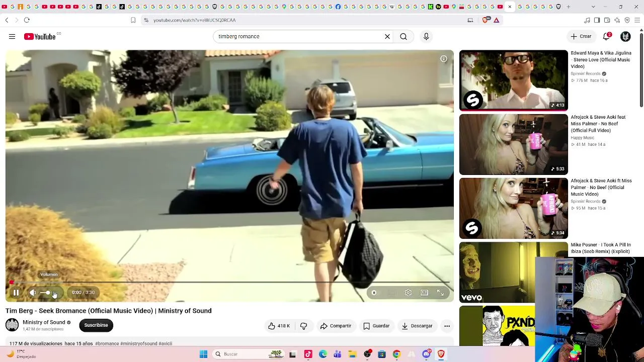Screen dimensions: 644x362
Task: Show video info card icon
Action: click(x=444, y=59)
